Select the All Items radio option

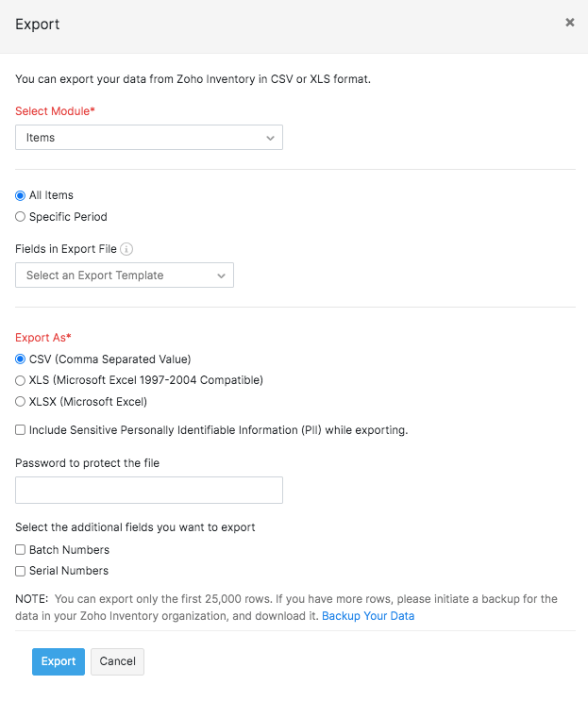(x=21, y=195)
